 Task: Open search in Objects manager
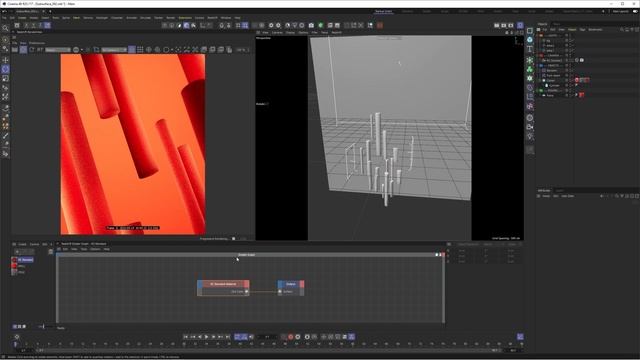[622, 29]
